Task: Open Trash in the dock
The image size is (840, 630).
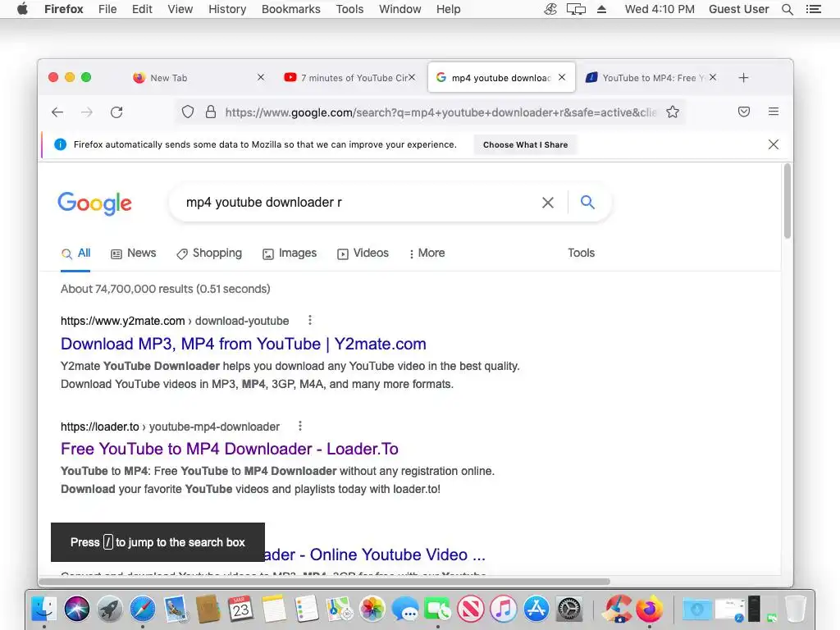Action: point(796,609)
